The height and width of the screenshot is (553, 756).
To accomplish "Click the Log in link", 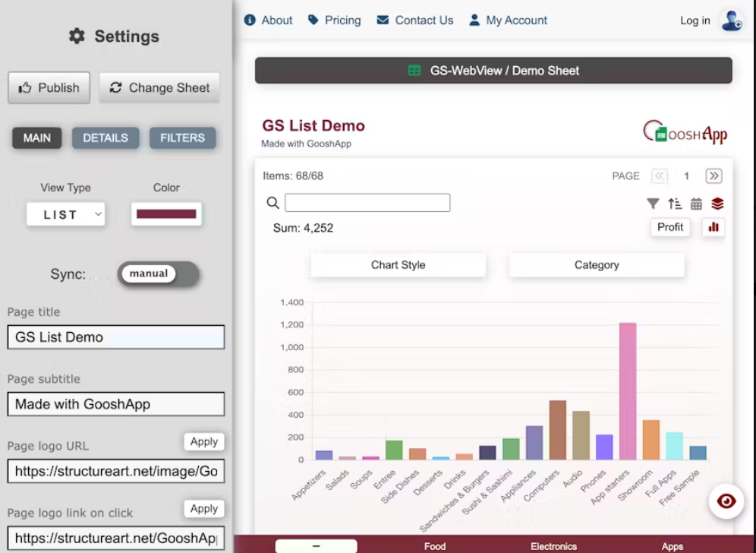I will tap(695, 21).
